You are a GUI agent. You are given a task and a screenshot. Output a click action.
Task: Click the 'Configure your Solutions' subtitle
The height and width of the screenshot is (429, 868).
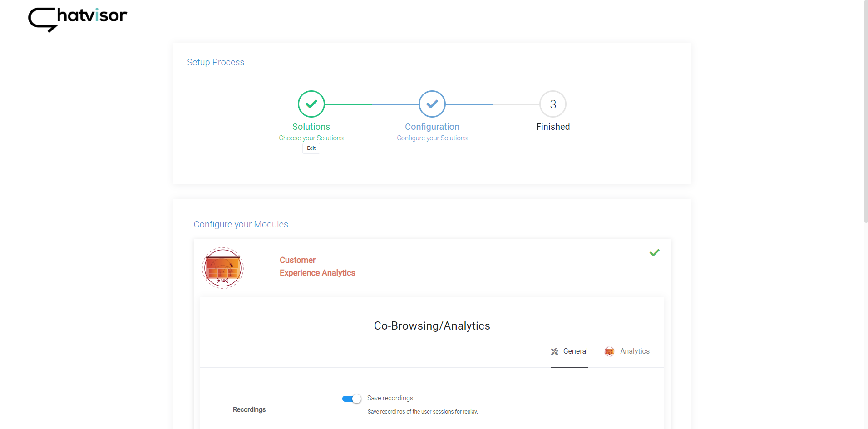432,138
